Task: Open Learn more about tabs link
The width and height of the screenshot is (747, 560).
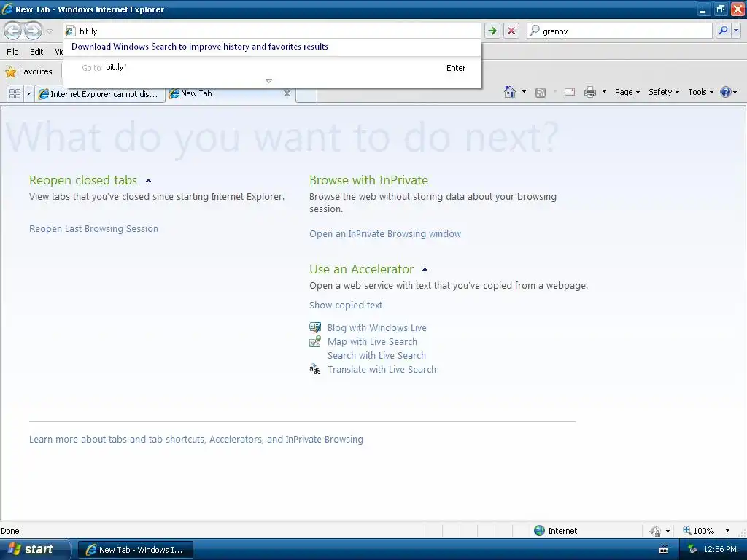Action: click(196, 440)
